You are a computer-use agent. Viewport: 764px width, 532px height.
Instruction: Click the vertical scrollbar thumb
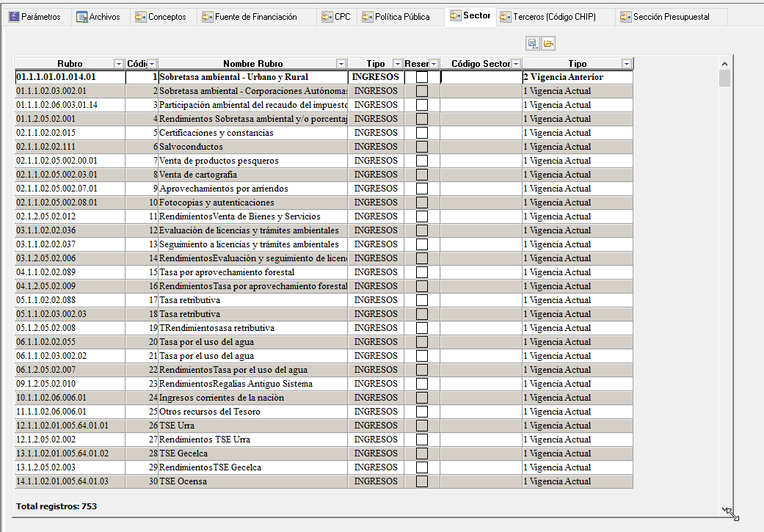724,79
